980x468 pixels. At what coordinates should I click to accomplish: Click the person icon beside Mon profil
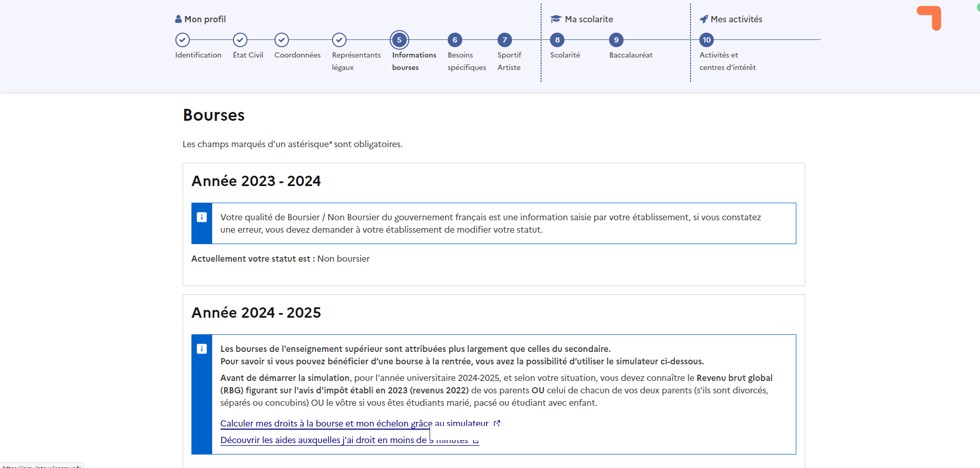pos(178,19)
